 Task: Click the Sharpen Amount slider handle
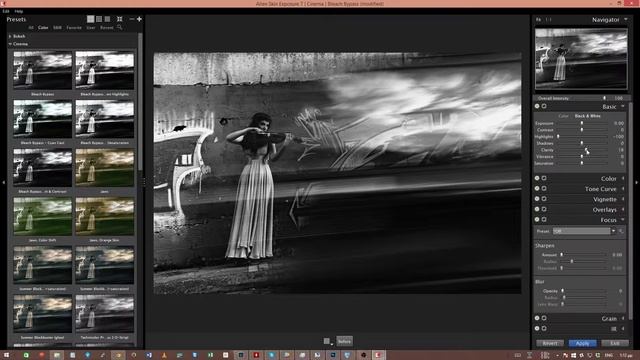pos(562,254)
